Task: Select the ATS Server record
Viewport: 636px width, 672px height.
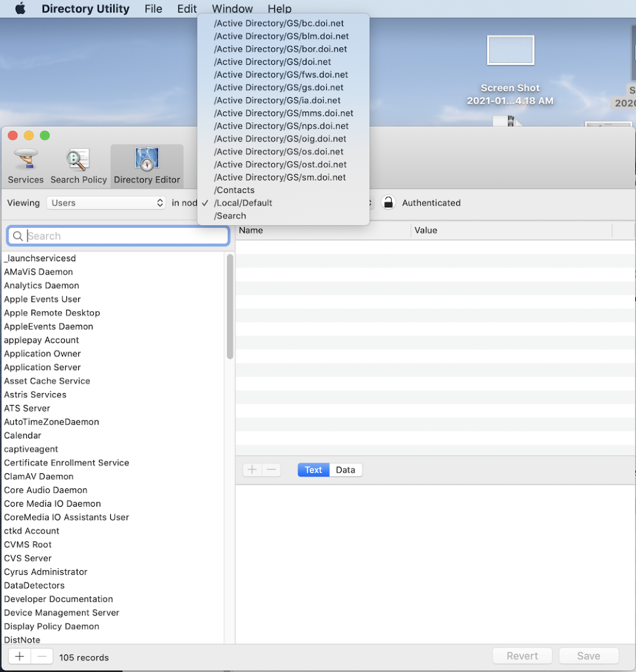Action: click(113, 408)
